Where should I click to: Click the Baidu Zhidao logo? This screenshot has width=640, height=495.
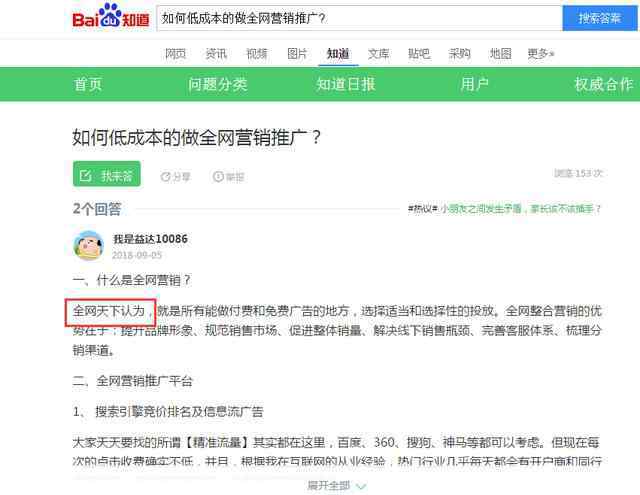[111, 16]
